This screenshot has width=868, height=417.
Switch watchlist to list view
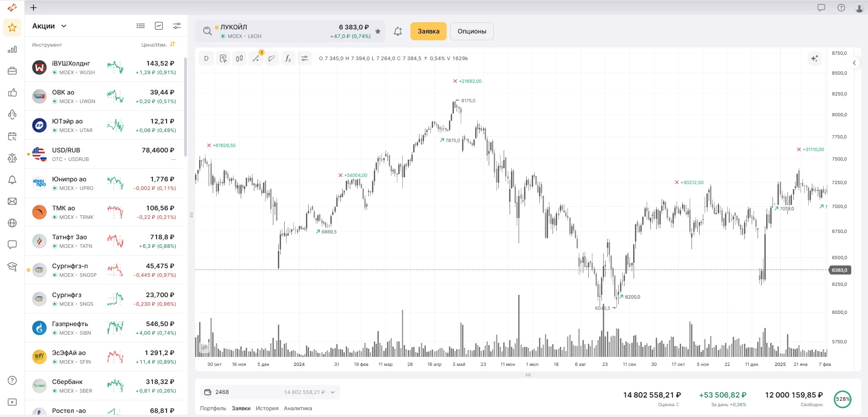coord(141,26)
